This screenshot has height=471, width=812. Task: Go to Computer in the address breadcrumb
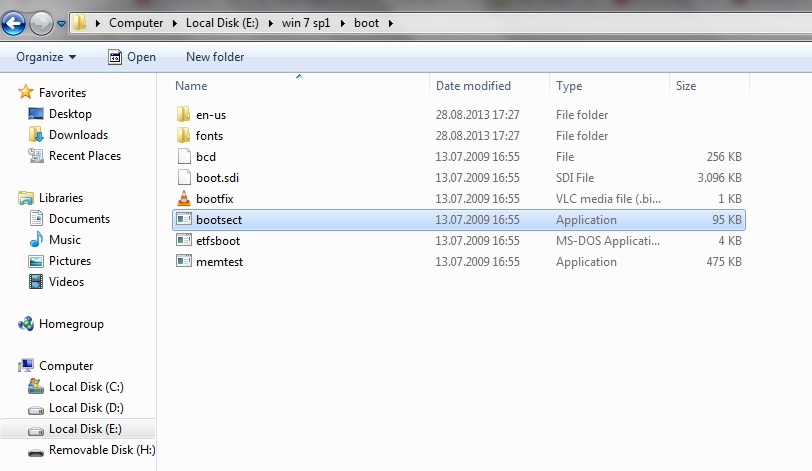136,23
